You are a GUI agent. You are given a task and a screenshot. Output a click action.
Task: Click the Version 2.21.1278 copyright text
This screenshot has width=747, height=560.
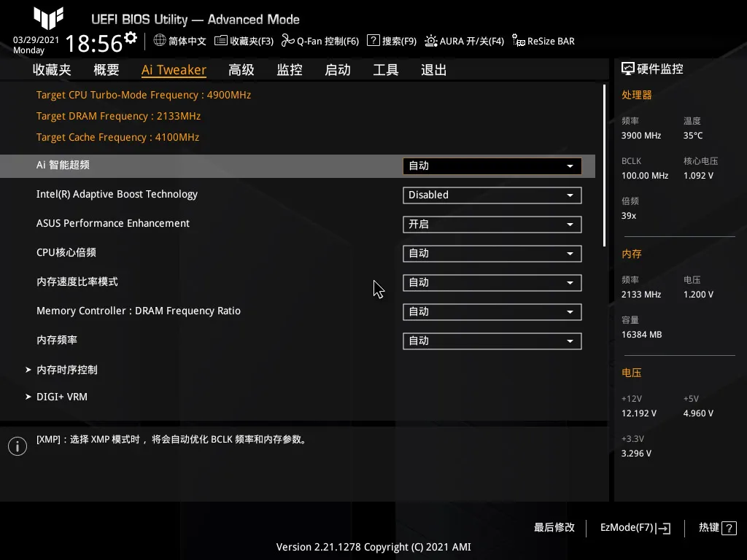click(373, 547)
